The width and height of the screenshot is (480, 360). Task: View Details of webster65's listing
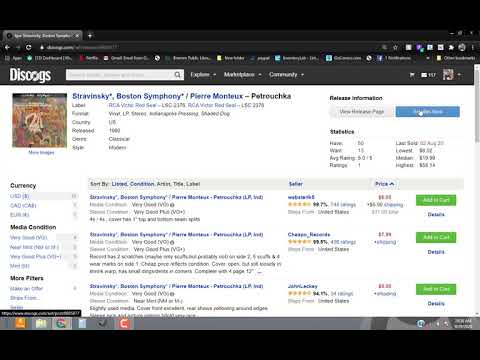point(436,215)
